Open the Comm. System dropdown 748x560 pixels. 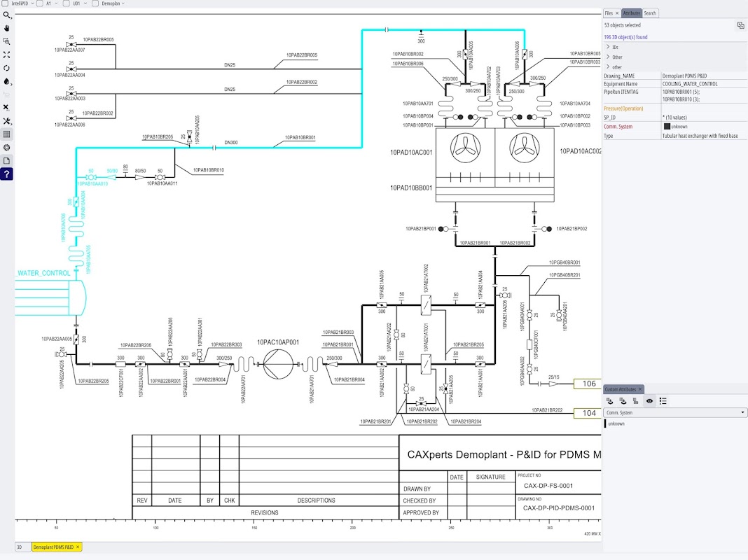674,413
